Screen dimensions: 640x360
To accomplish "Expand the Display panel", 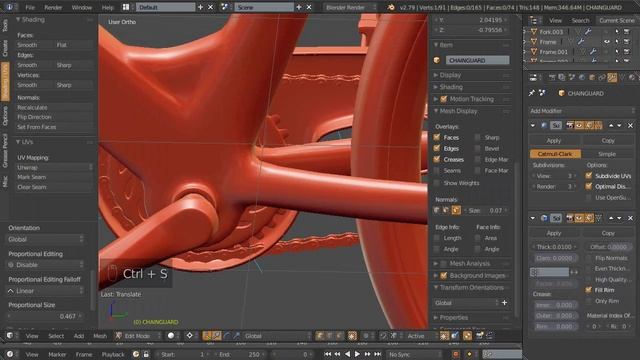I will click(x=450, y=75).
